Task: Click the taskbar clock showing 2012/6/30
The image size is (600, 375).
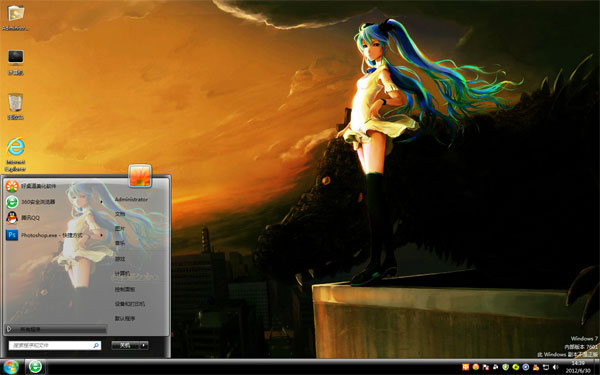Action: click(577, 367)
